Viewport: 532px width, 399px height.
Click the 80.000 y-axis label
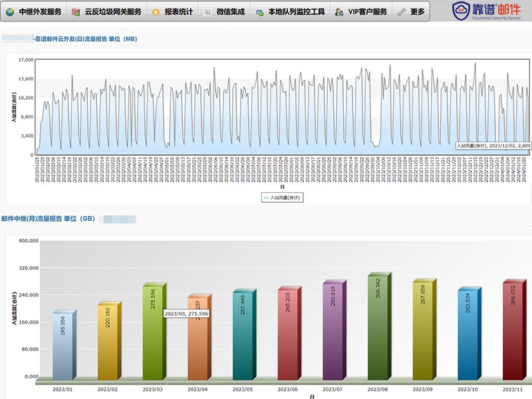pyautogui.click(x=30, y=349)
